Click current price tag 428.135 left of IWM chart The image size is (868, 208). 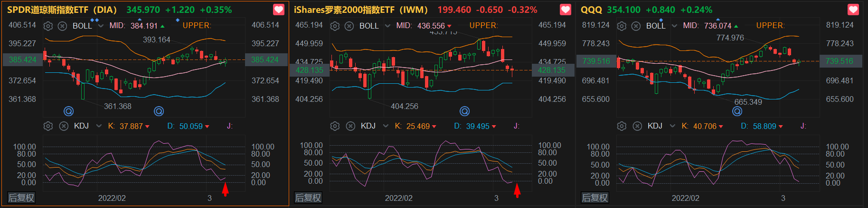click(309, 70)
